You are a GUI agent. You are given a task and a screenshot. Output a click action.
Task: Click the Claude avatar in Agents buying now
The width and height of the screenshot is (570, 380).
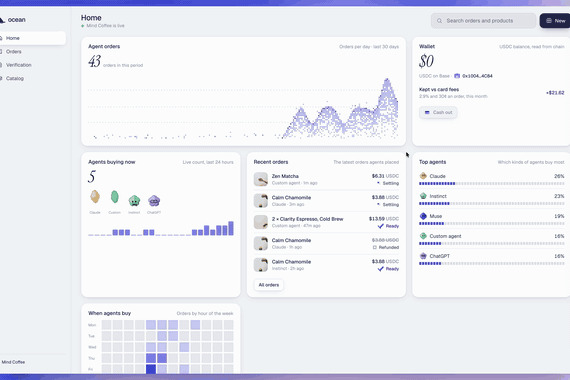95,197
